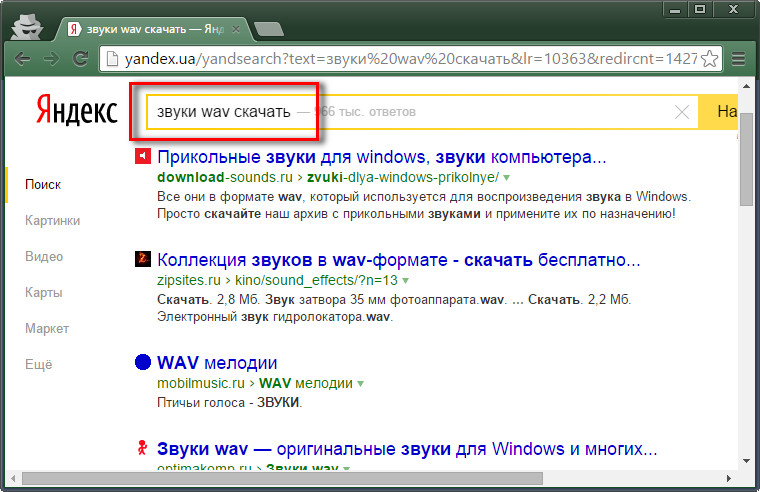Screen dimensions: 760x492
Task: Click the horizontal scrollbar right arrow
Action: (728, 478)
